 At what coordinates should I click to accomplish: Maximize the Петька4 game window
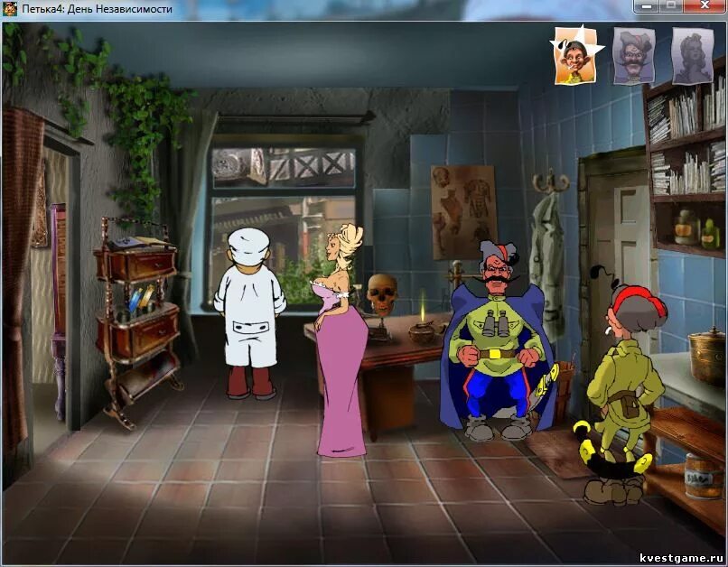click(671, 6)
